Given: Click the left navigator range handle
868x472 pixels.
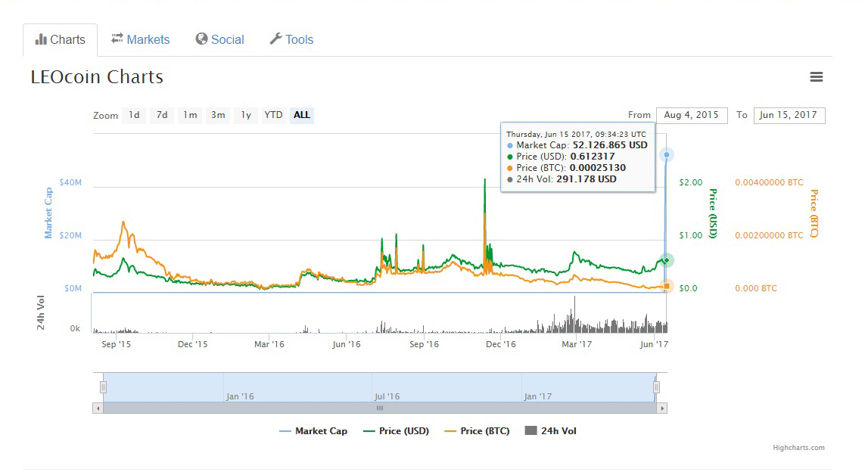Looking at the screenshot, I should click(x=103, y=387).
